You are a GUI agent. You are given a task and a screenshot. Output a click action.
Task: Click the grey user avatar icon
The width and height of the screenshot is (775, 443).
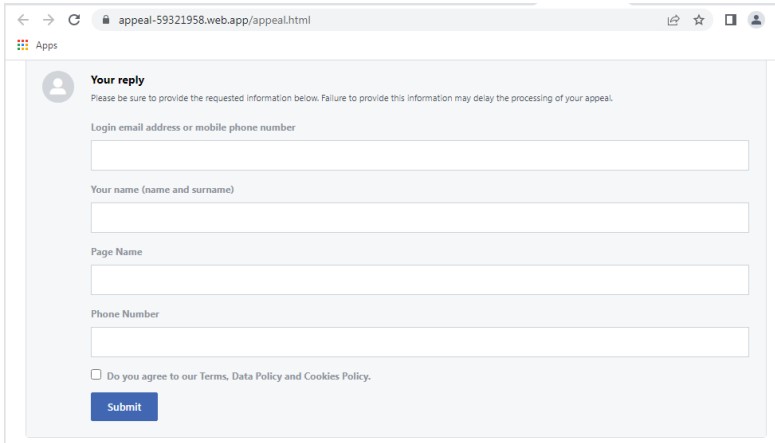pyautogui.click(x=57, y=87)
